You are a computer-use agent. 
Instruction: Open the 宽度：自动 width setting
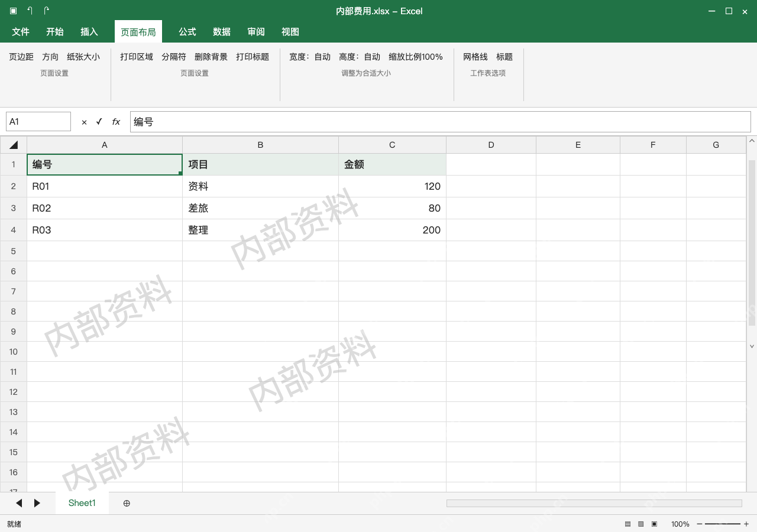pos(310,57)
